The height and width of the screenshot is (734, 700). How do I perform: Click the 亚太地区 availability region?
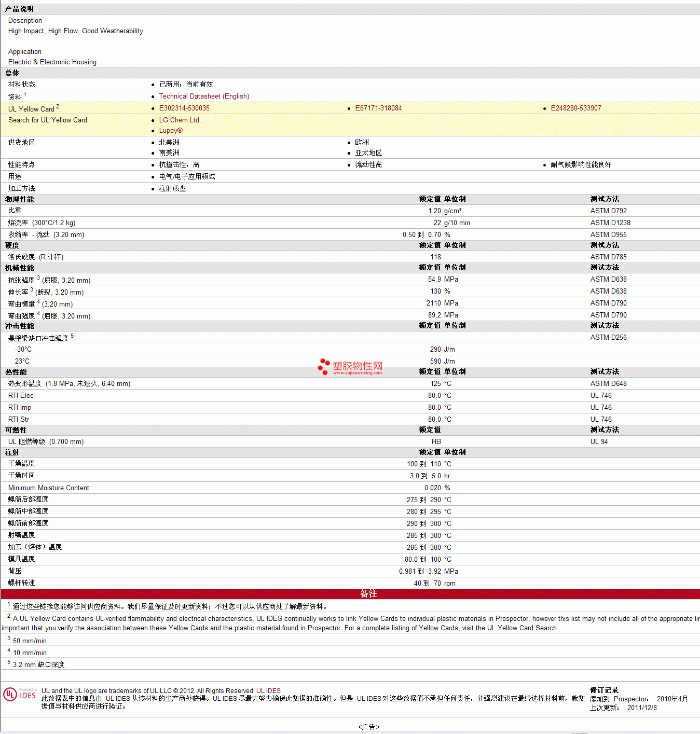(x=368, y=153)
